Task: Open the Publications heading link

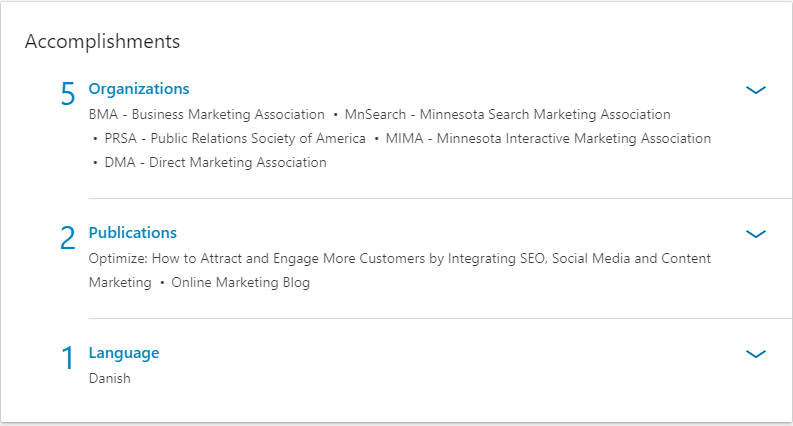Action: (133, 233)
